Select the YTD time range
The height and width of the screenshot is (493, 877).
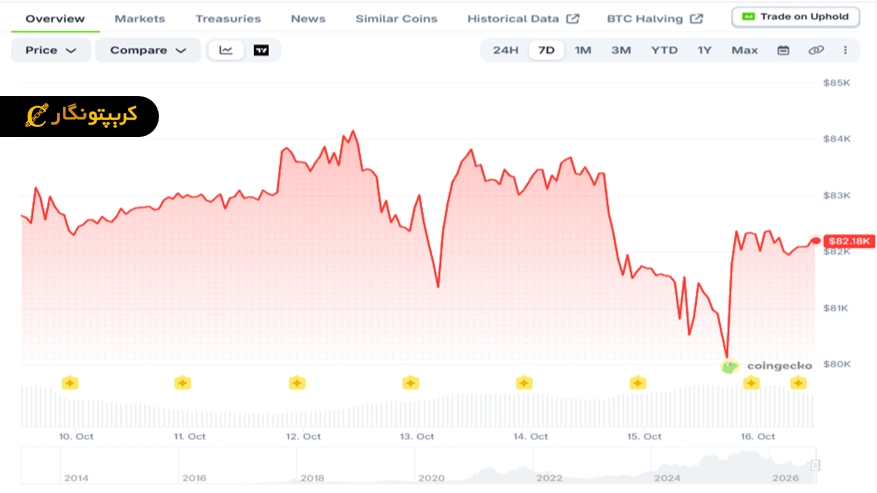pyautogui.click(x=664, y=50)
